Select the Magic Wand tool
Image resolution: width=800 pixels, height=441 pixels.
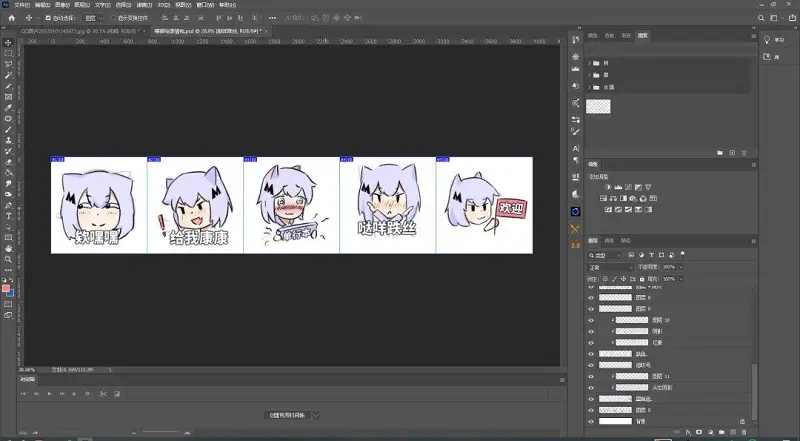tap(8, 75)
